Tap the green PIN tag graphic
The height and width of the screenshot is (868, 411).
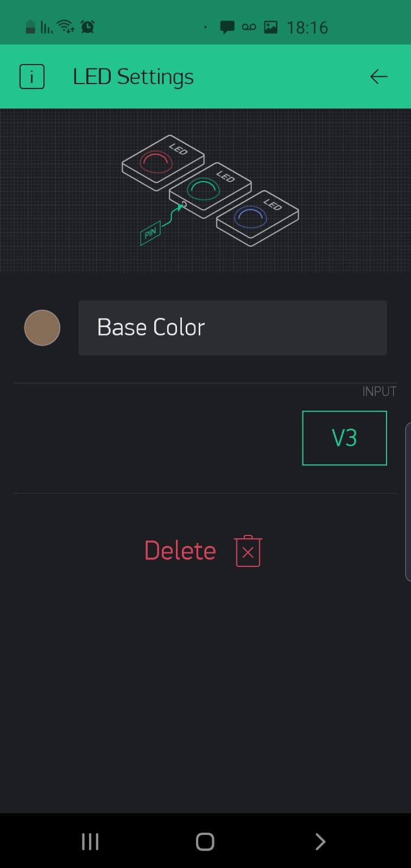[150, 233]
